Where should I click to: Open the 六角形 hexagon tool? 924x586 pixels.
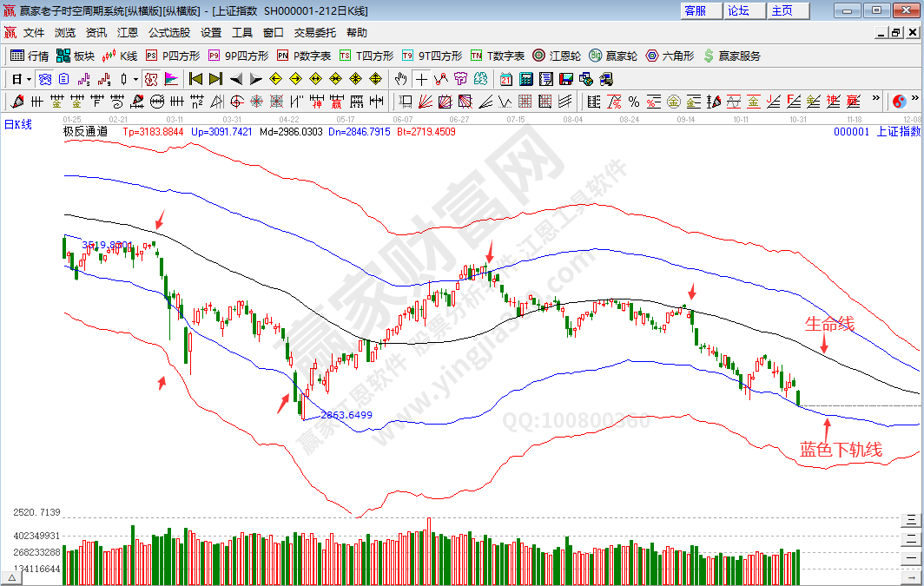pyautogui.click(x=670, y=56)
